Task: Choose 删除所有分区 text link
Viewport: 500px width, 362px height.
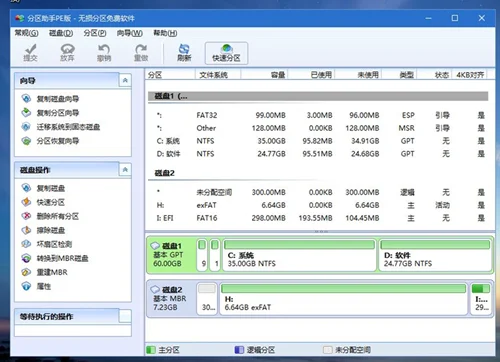Action: coord(58,216)
